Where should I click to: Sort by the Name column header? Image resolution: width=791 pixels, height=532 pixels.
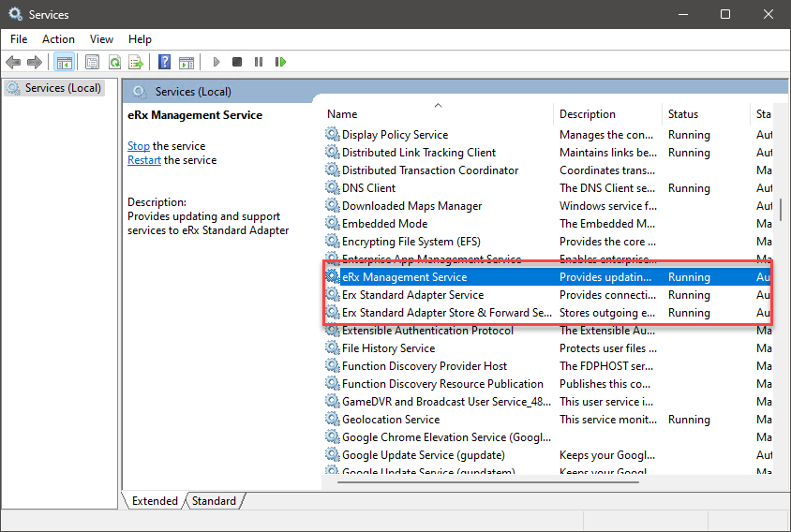coord(438,114)
